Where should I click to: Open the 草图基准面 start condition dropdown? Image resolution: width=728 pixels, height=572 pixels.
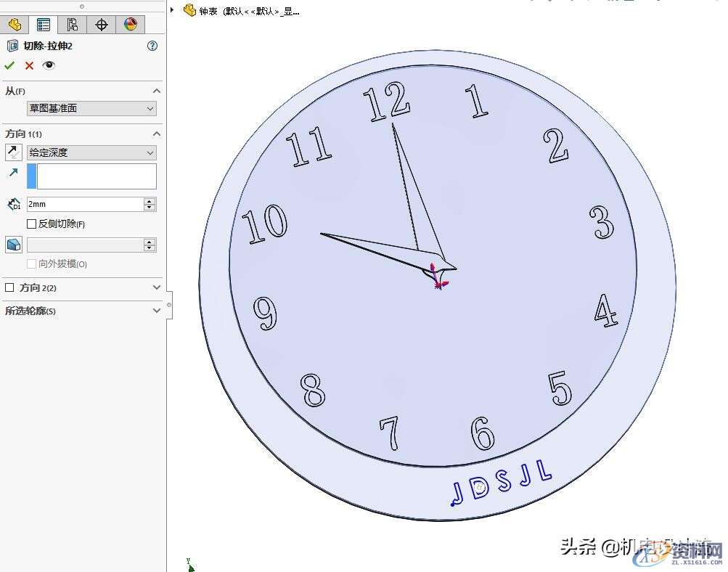pyautogui.click(x=91, y=108)
